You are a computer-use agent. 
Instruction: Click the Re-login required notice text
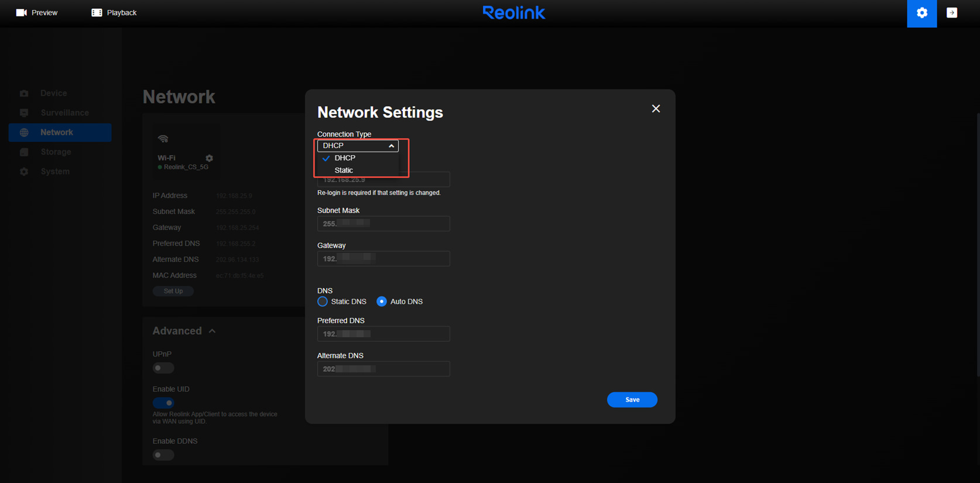pyautogui.click(x=379, y=193)
